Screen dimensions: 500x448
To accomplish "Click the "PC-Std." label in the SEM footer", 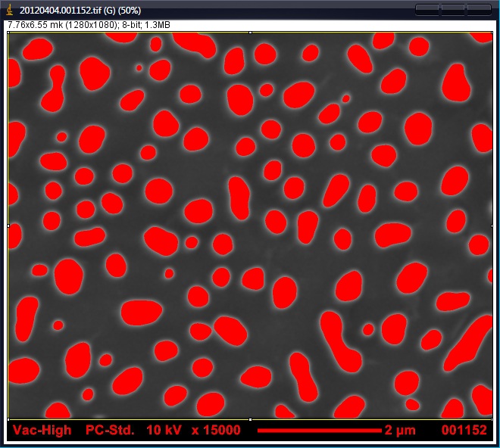I will (110, 430).
